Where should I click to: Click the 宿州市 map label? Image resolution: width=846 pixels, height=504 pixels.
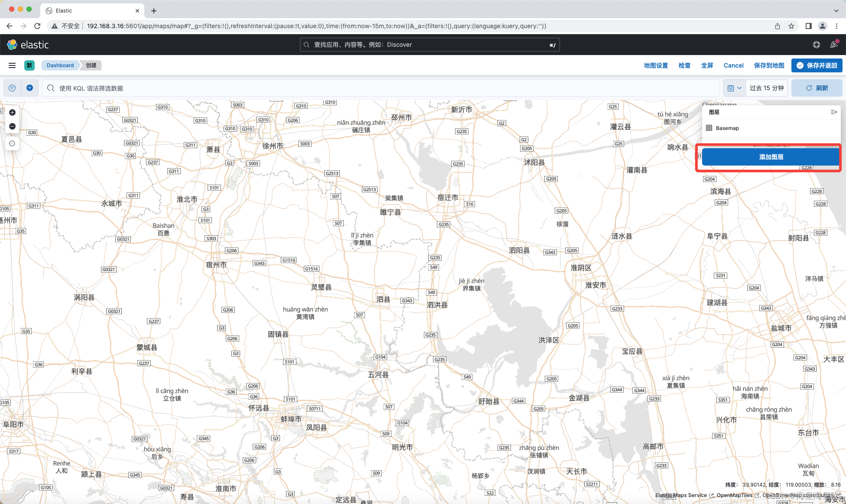click(x=216, y=265)
